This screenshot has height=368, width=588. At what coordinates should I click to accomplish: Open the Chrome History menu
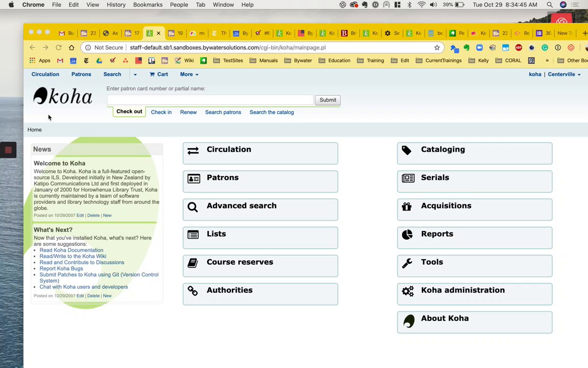coord(116,5)
